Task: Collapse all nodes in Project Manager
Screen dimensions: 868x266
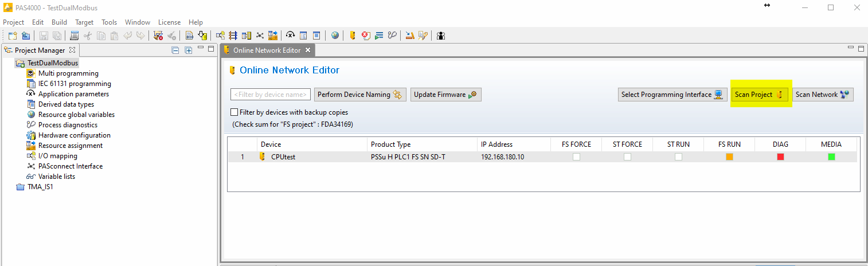Action: [x=175, y=50]
